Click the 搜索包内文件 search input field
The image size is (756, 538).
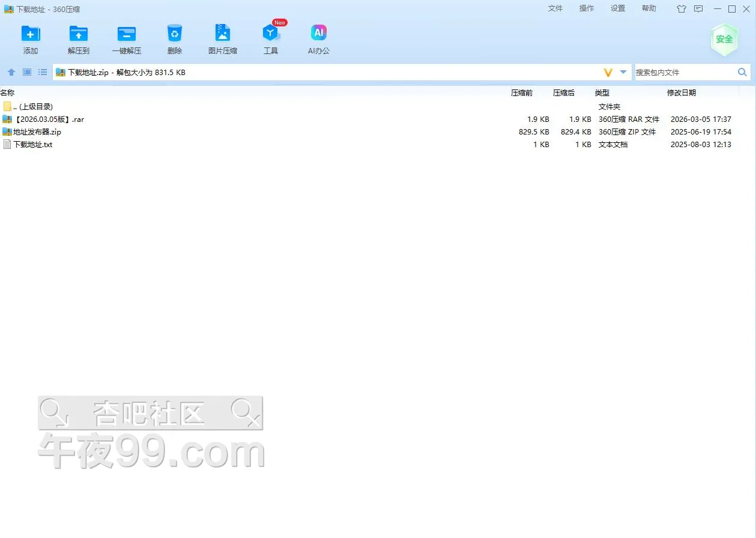(x=683, y=72)
